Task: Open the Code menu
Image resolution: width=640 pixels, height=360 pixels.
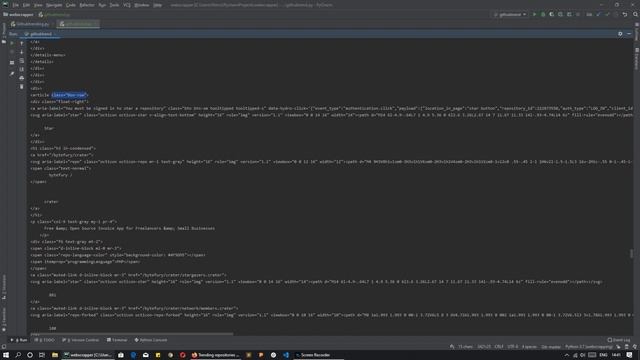Action: point(71,5)
